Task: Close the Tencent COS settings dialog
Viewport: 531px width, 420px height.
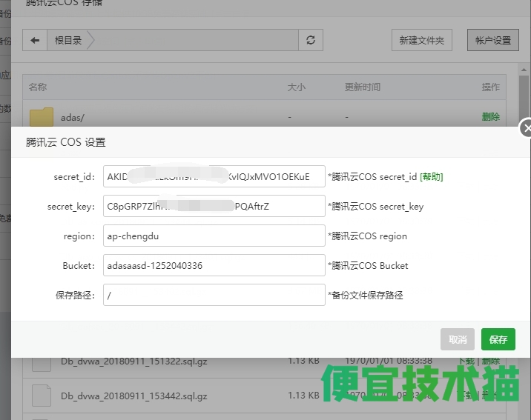Action: pyautogui.click(x=526, y=128)
